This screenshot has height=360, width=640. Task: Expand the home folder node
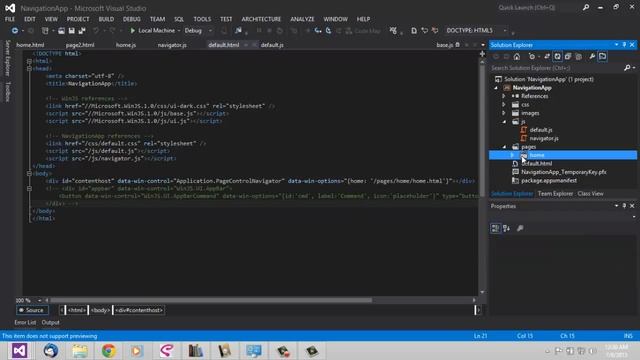coord(512,155)
